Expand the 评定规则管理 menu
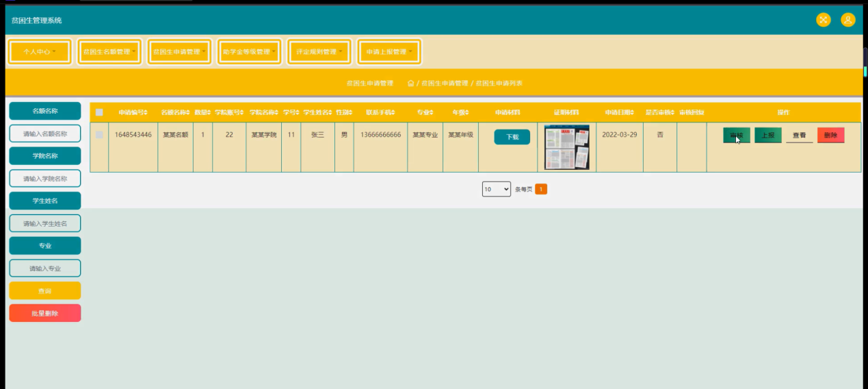Viewport: 868px width, 389px height. [319, 51]
